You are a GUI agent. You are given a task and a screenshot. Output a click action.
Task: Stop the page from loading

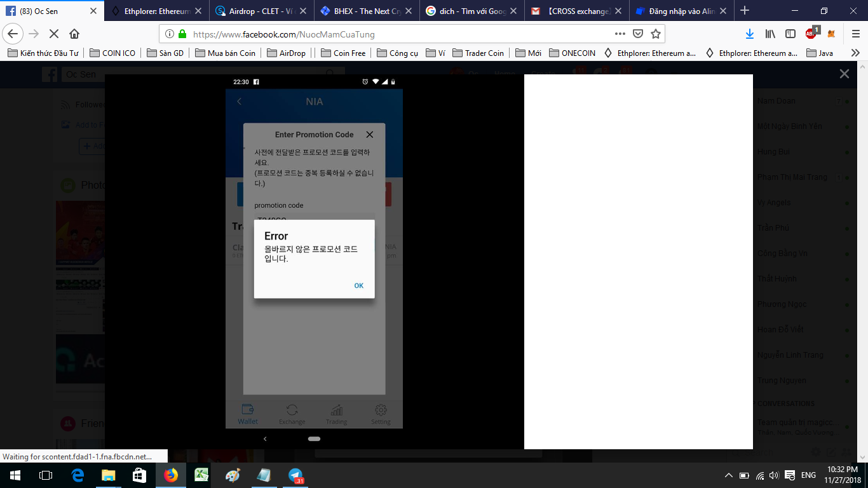(x=54, y=34)
